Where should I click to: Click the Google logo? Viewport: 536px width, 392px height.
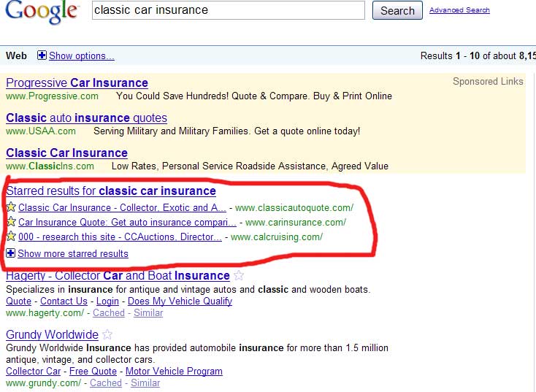tap(42, 12)
